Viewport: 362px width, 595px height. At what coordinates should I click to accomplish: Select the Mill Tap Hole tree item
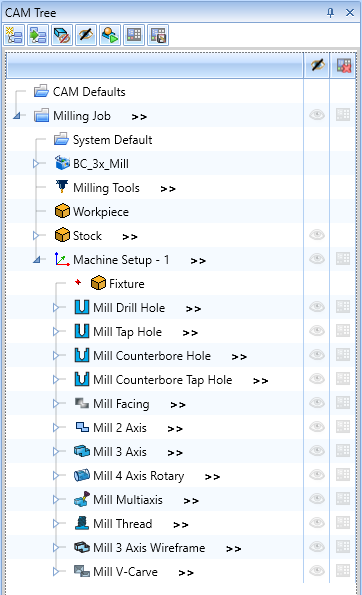(x=127, y=332)
